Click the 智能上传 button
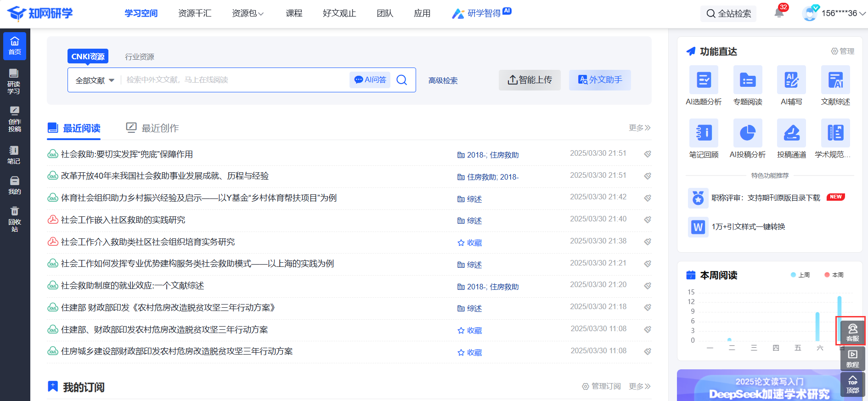 coord(530,80)
